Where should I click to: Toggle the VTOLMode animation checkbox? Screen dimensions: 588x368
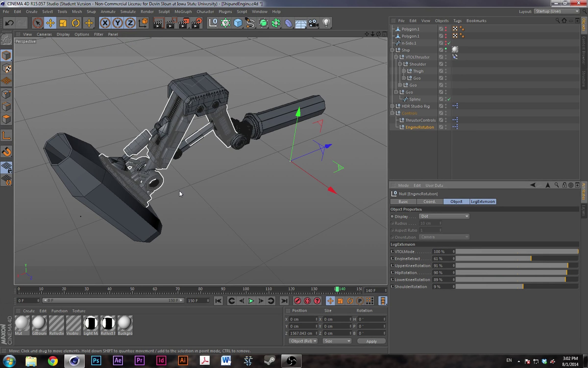pyautogui.click(x=392, y=251)
